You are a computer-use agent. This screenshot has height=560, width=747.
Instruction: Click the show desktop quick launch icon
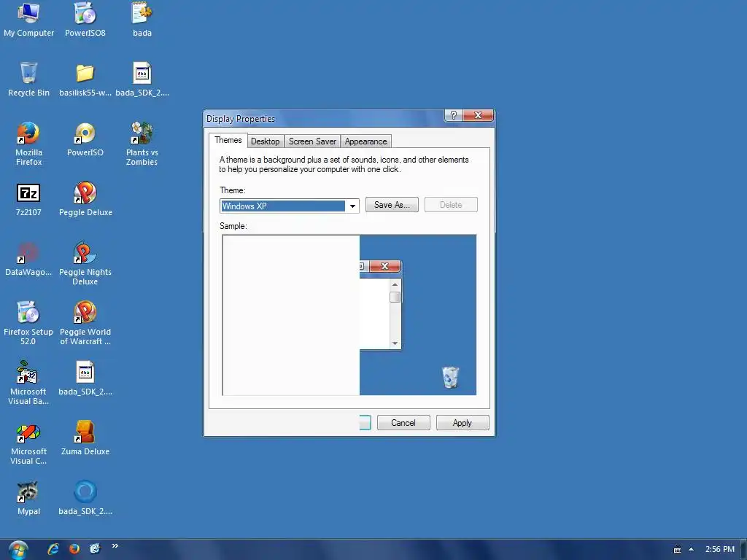click(95, 549)
